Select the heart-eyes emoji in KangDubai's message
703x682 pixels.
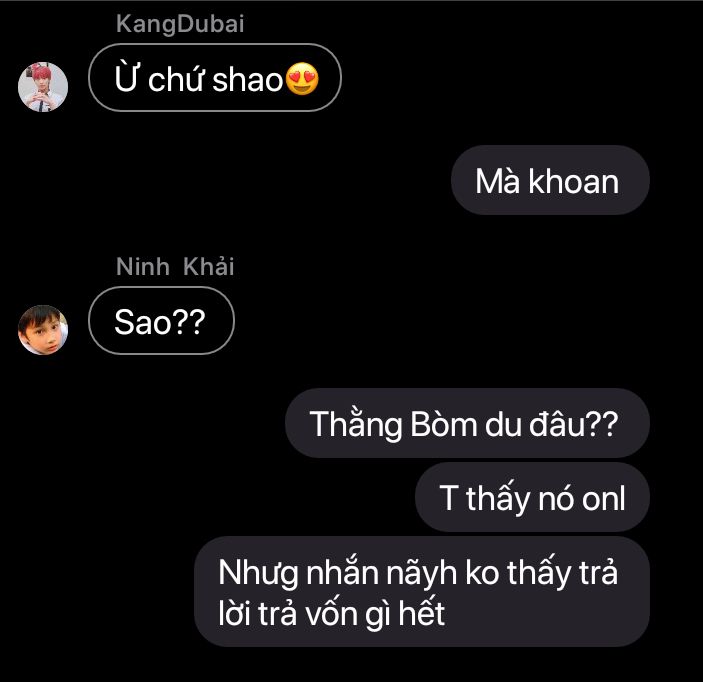[x=302, y=79]
